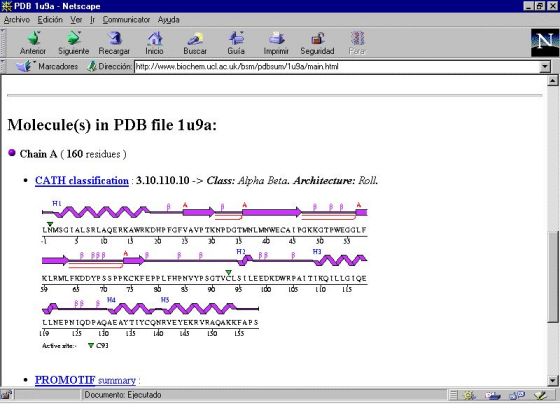Click the Dirección location icon

tap(92, 66)
